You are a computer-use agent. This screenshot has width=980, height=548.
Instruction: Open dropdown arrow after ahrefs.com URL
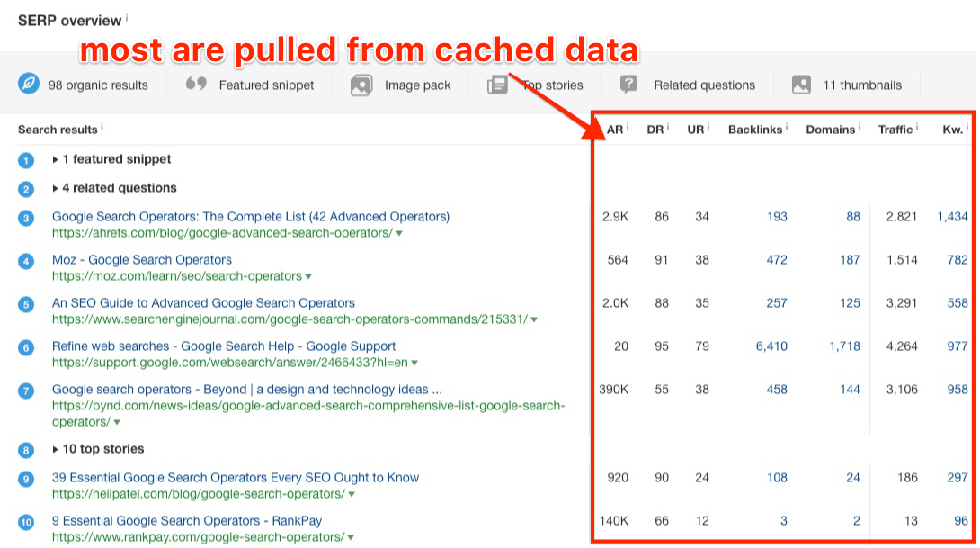pos(399,234)
